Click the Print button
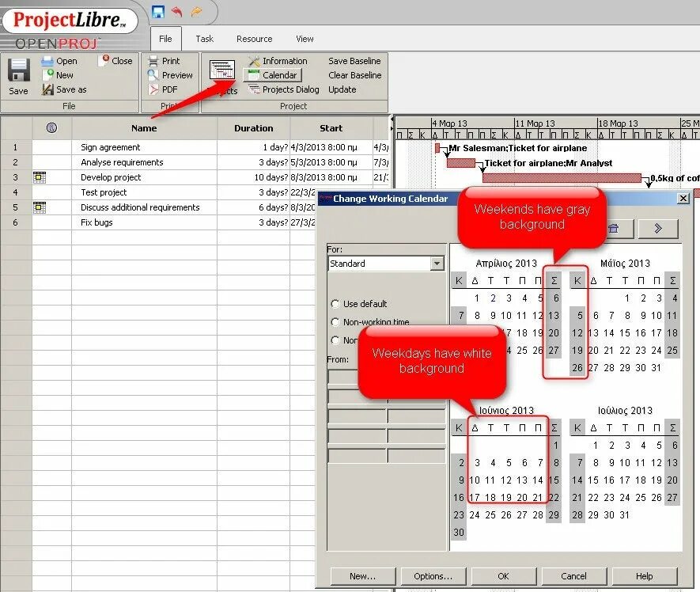The width and height of the screenshot is (700, 592). coord(165,61)
